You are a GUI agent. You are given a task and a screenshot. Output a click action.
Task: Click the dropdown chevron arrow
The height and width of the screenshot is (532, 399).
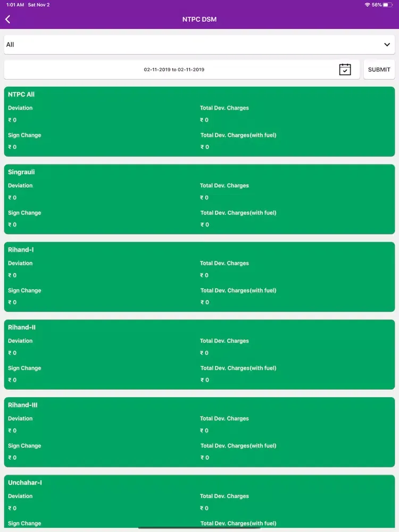387,45
